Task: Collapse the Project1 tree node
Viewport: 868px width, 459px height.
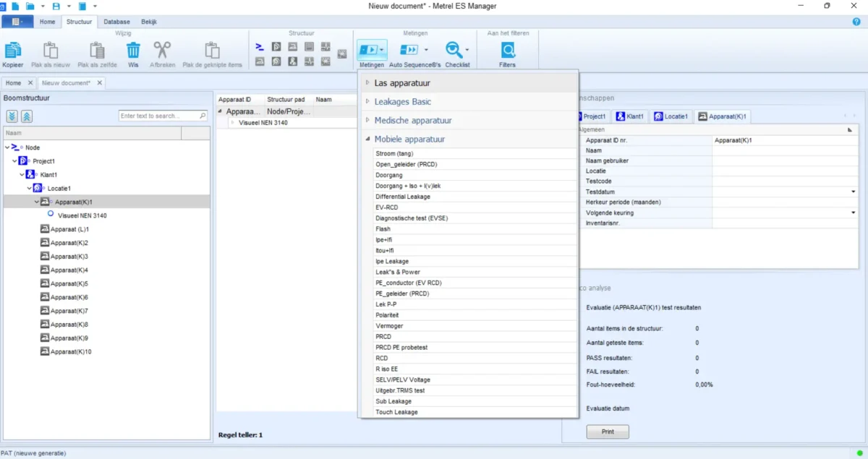Action: [14, 161]
